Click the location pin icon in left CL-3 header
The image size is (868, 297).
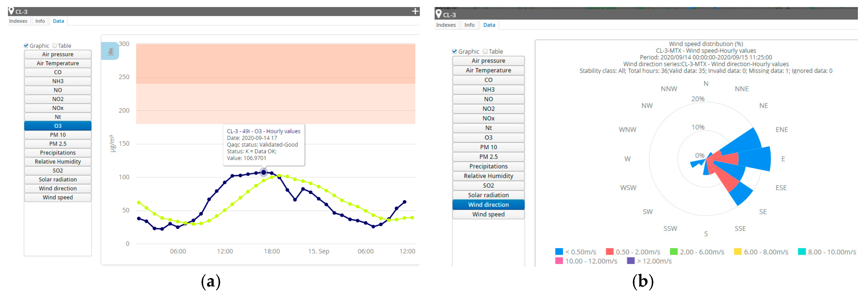(x=11, y=11)
